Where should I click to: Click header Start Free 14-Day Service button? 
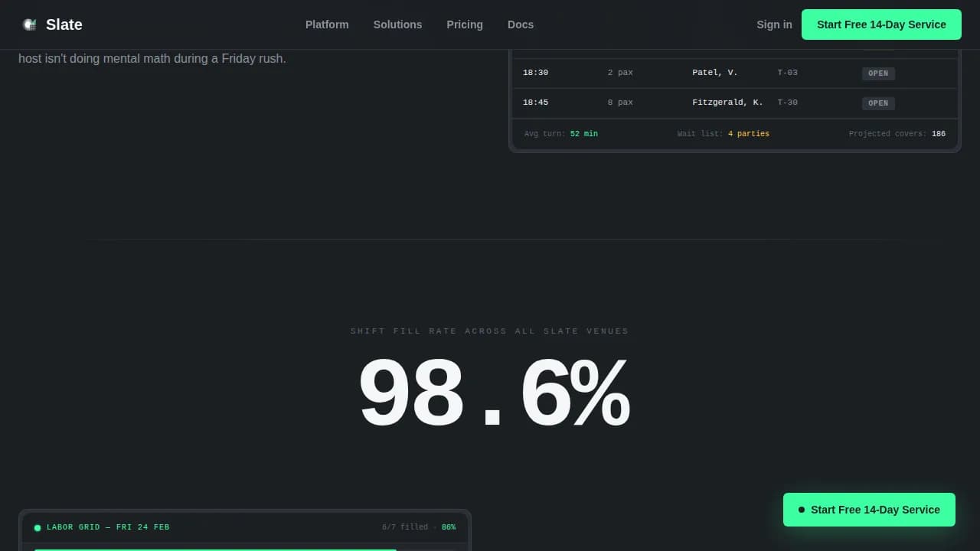point(881,24)
